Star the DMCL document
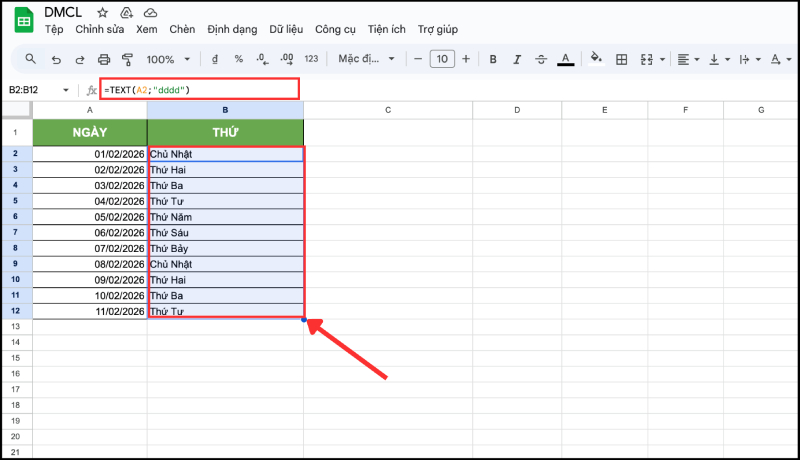Screen dimensions: 800x460 click(x=102, y=13)
